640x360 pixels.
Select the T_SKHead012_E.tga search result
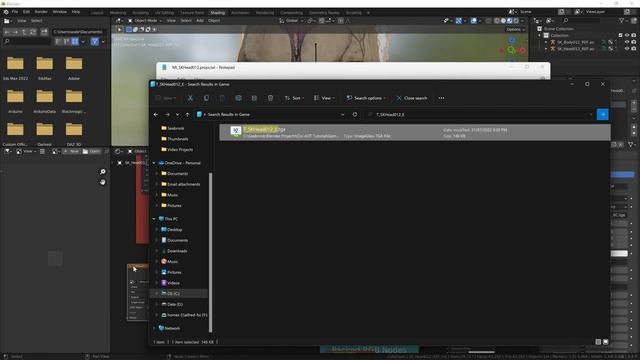coord(415,133)
